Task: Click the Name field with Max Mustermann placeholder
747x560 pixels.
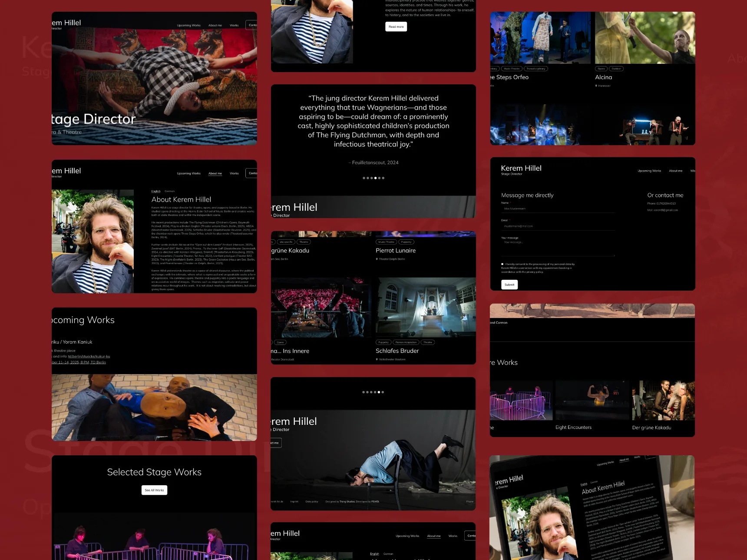Action: tap(558, 209)
